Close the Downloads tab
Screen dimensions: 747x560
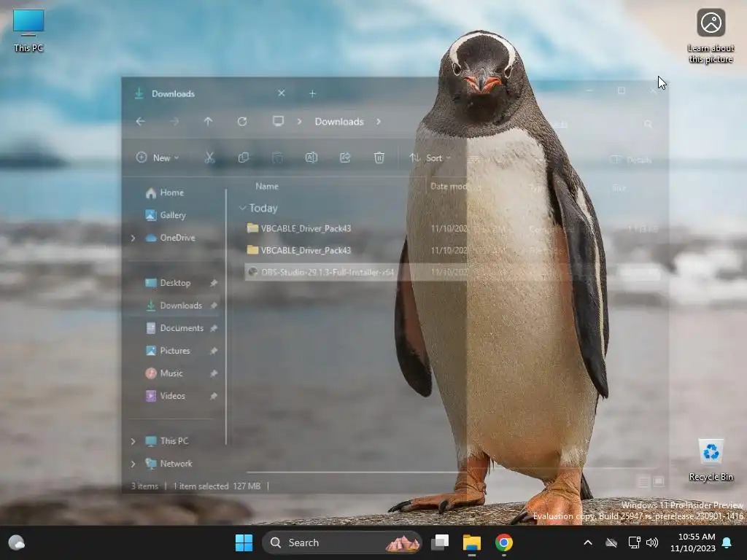point(281,93)
